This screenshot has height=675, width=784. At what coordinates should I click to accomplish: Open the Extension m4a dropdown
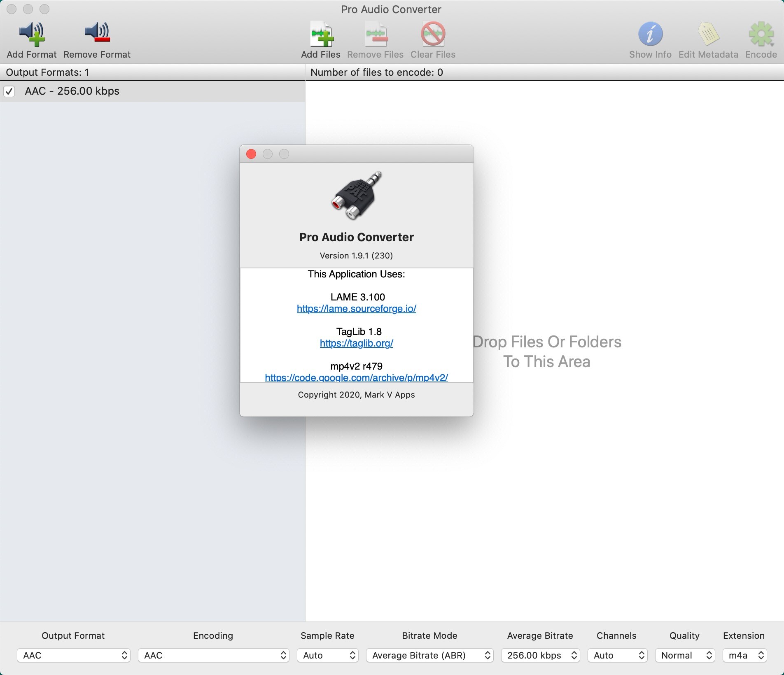(x=744, y=655)
